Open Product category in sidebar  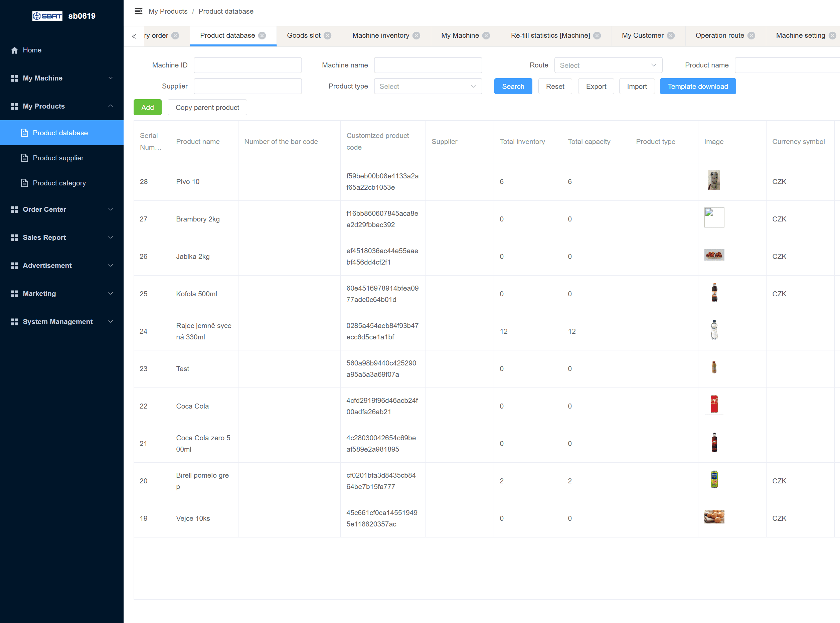pos(59,183)
